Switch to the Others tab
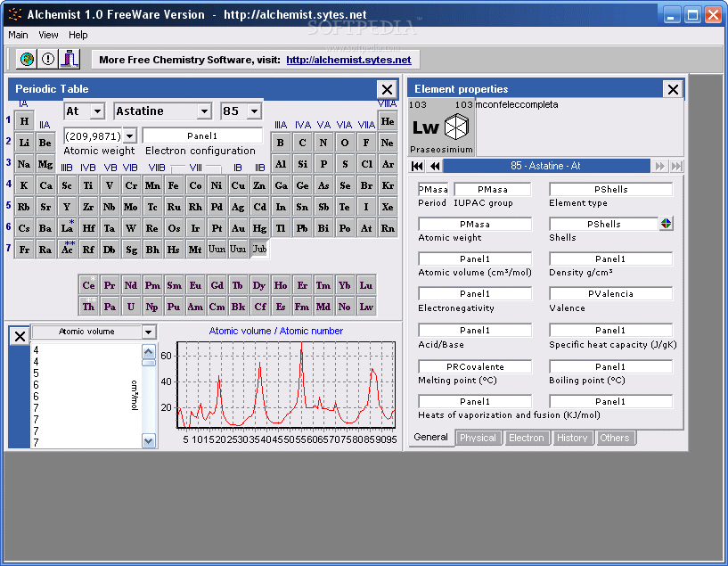The height and width of the screenshot is (566, 728). pyautogui.click(x=614, y=438)
